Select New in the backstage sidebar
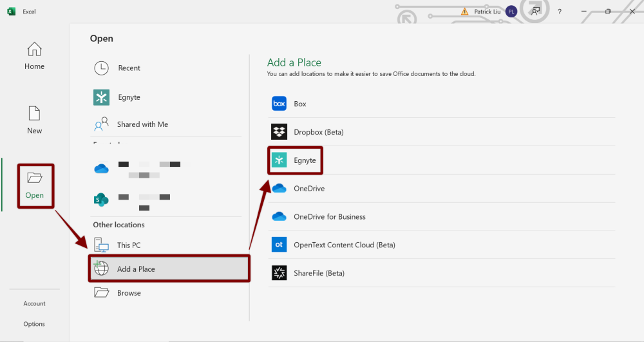Screen dimensions: 644x342 click(x=35, y=120)
